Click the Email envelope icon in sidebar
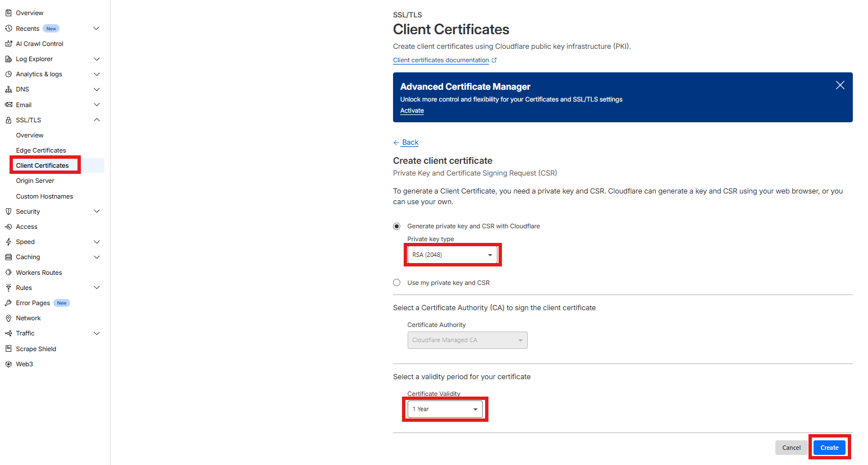Screen dimensions: 868x465 8,104
